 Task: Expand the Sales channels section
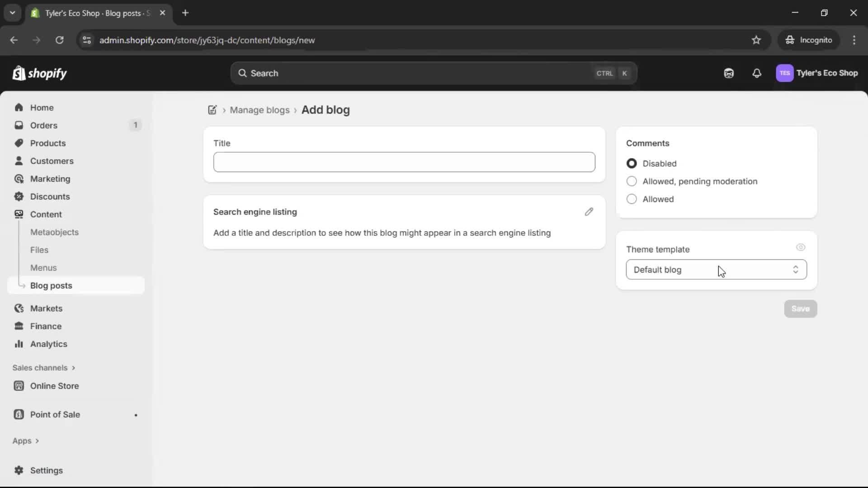point(44,368)
